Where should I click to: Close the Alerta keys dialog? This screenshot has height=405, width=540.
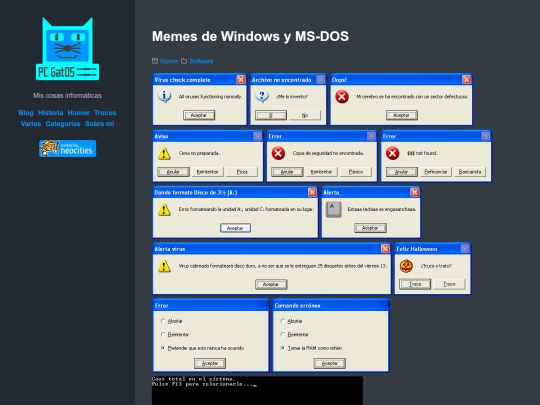[414, 192]
